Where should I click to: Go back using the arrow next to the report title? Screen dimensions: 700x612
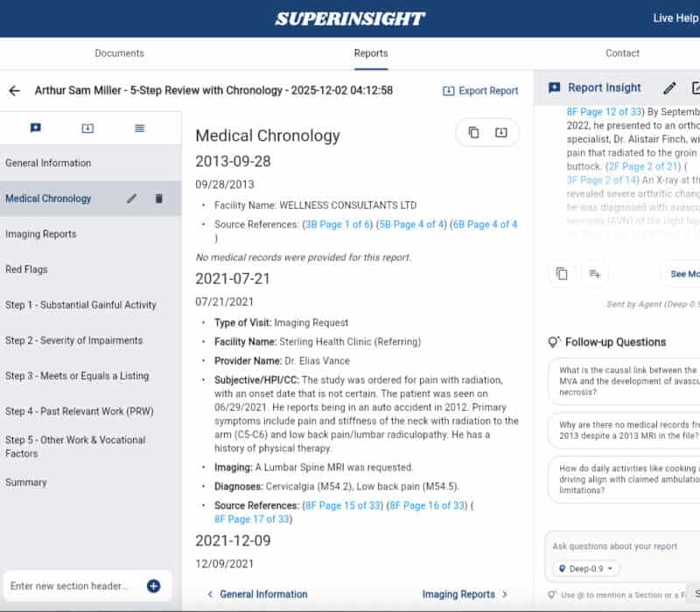click(15, 90)
